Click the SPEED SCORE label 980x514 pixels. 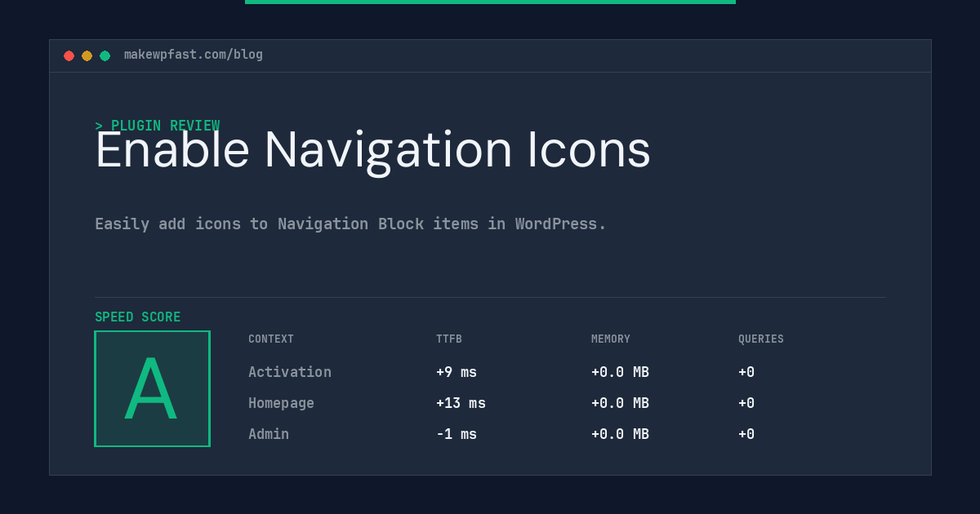[x=138, y=317]
